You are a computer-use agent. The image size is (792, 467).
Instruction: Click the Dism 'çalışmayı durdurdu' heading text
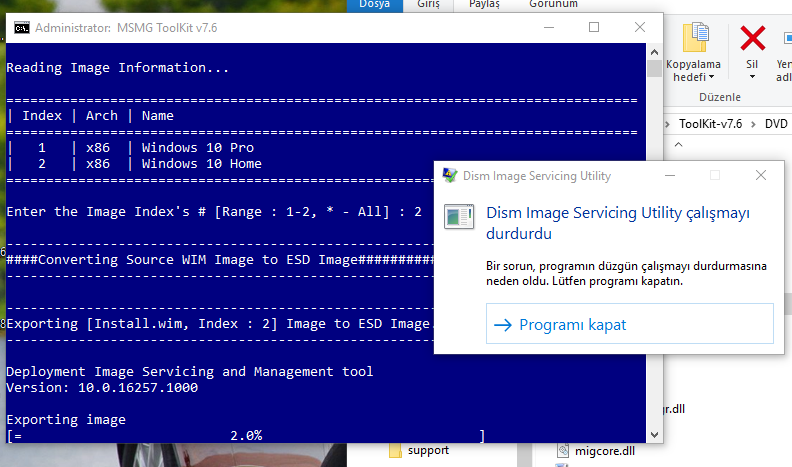click(618, 223)
